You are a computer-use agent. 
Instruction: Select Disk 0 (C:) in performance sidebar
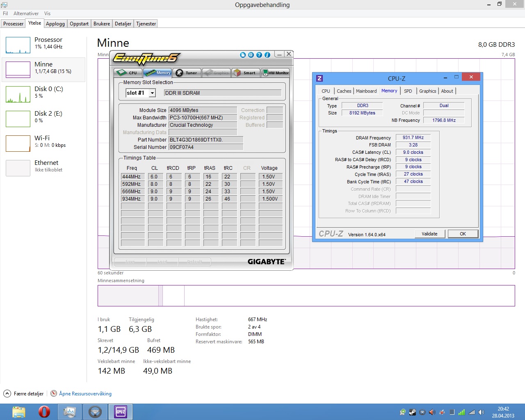tap(43, 94)
